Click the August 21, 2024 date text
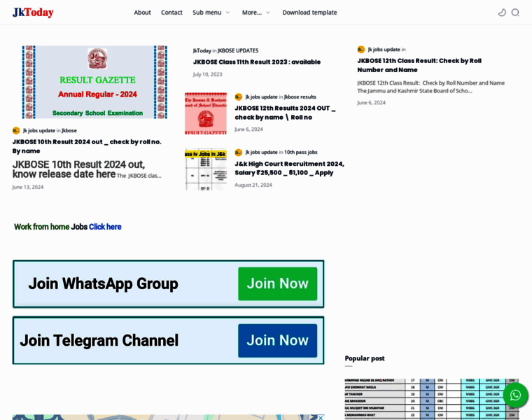 point(253,185)
